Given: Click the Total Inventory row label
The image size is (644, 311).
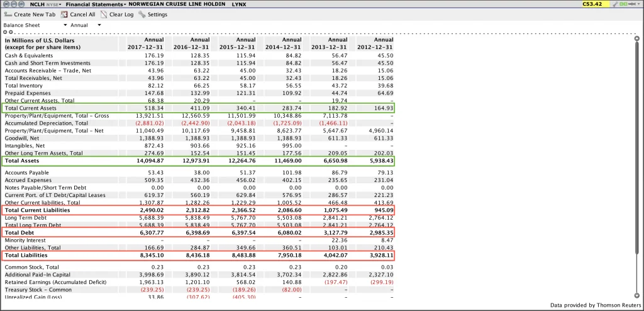Looking at the screenshot, I should coord(23,86).
